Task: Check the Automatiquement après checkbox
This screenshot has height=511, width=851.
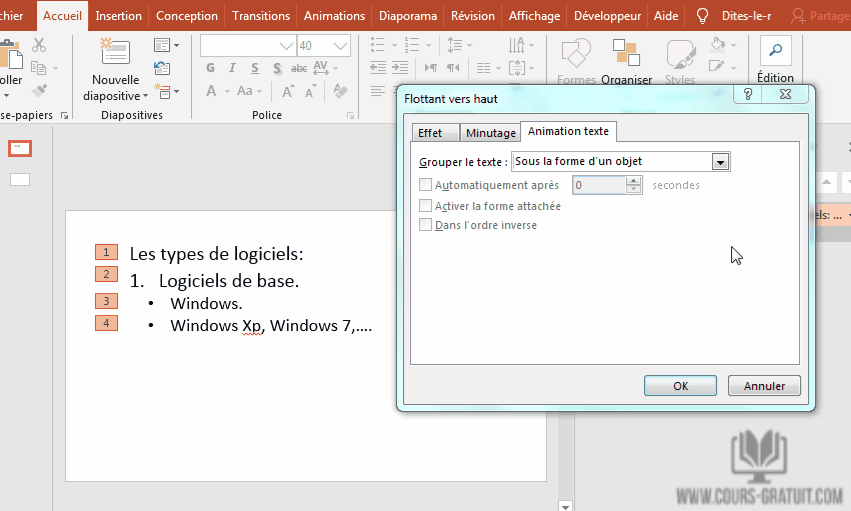Action: (426, 184)
